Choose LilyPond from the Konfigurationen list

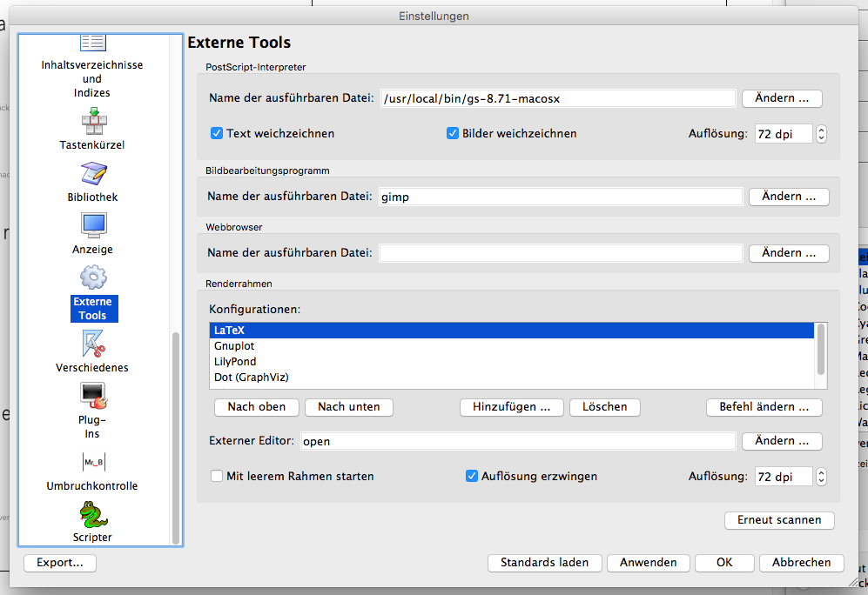pyautogui.click(x=236, y=362)
